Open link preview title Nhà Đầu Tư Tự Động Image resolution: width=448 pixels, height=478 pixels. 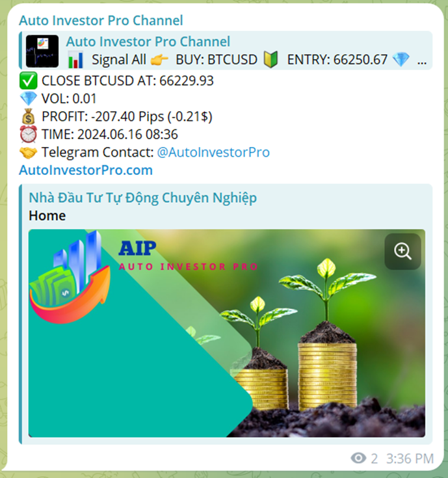pyautogui.click(x=142, y=198)
